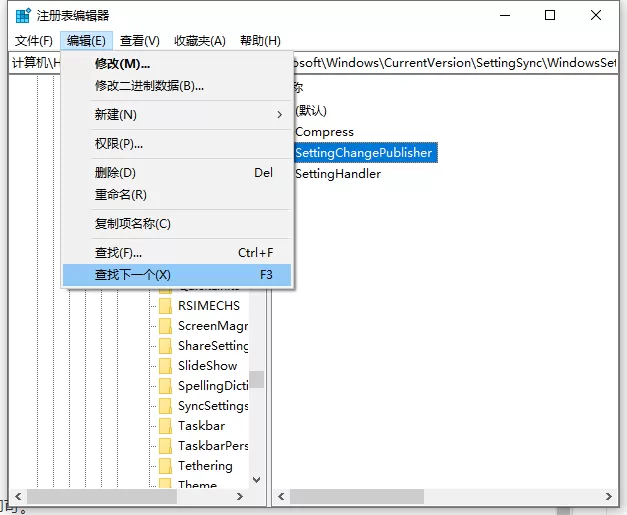The image size is (627, 515).
Task: Open the 查看(V) menu
Action: pos(140,41)
